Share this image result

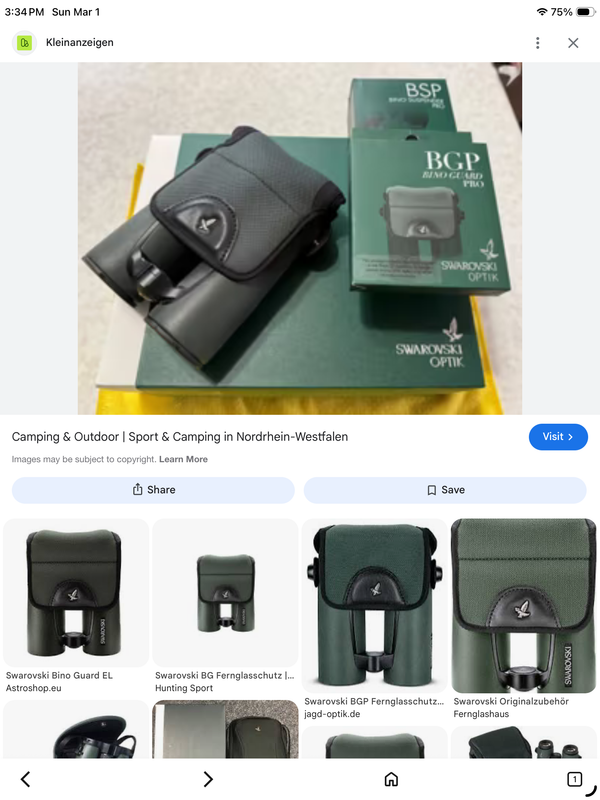click(153, 490)
